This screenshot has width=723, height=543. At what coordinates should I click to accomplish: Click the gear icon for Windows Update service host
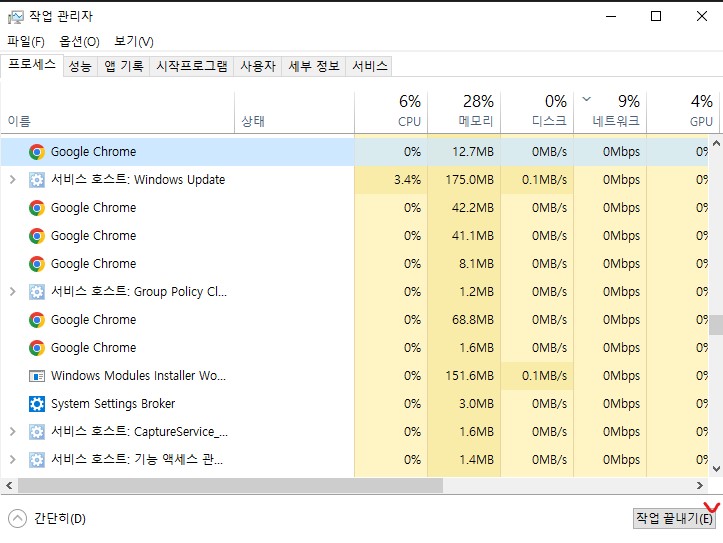(x=36, y=180)
